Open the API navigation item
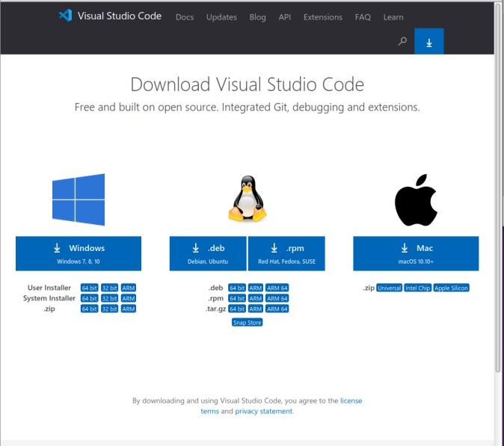The image size is (504, 446). point(284,17)
